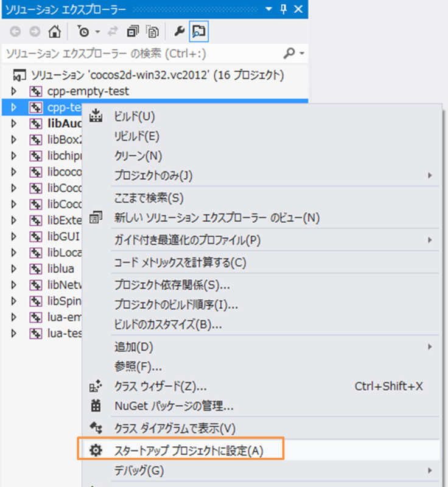Screen dimensions: 448x487
Task: Click the libGUI project icon
Action: [x=36, y=237]
